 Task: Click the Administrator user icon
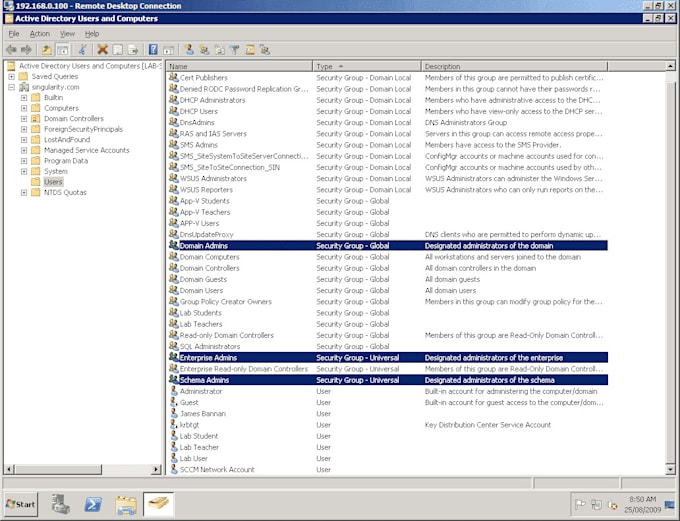[x=173, y=391]
